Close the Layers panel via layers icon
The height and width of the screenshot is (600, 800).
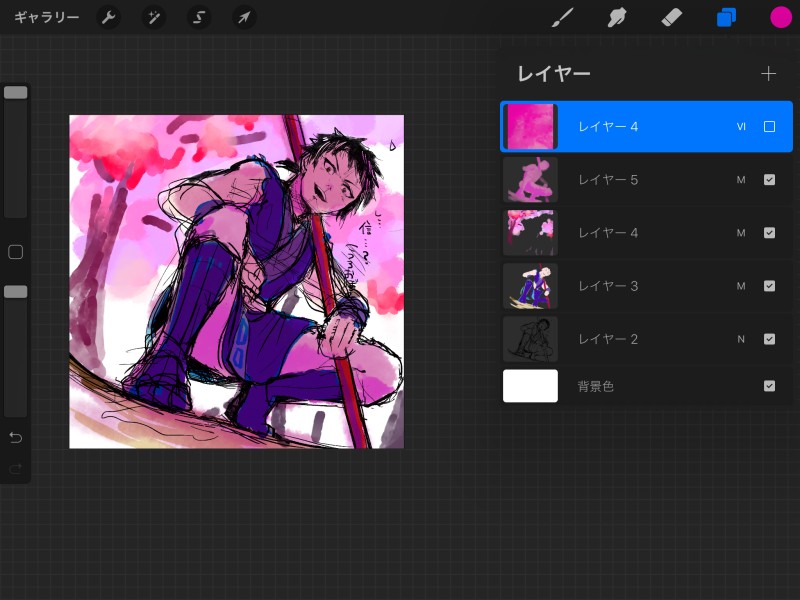(726, 18)
